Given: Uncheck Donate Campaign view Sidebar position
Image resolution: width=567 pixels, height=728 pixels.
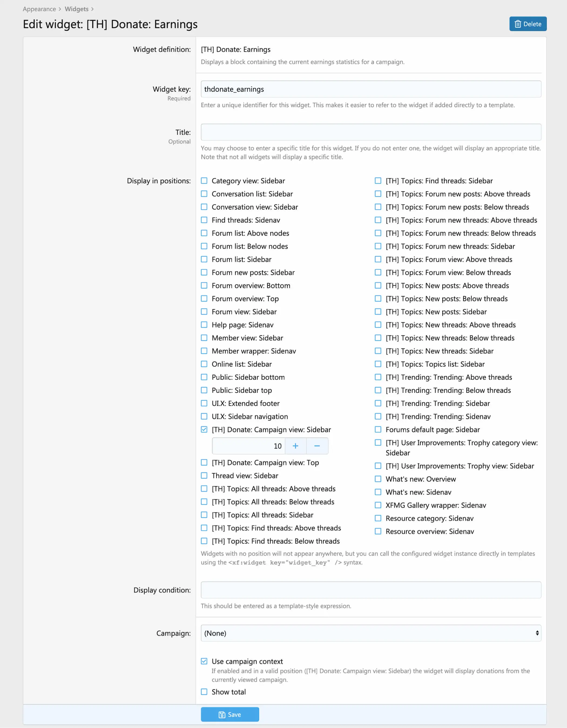Looking at the screenshot, I should point(204,430).
